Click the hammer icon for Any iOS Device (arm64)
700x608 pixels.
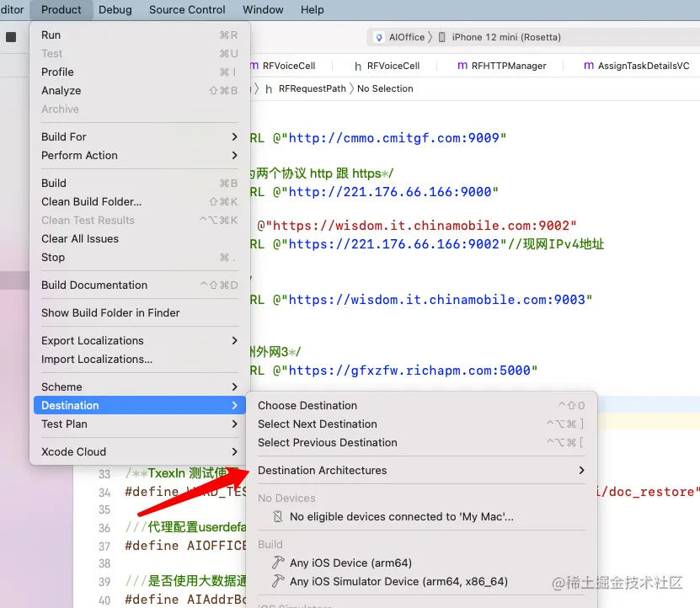tap(278, 563)
